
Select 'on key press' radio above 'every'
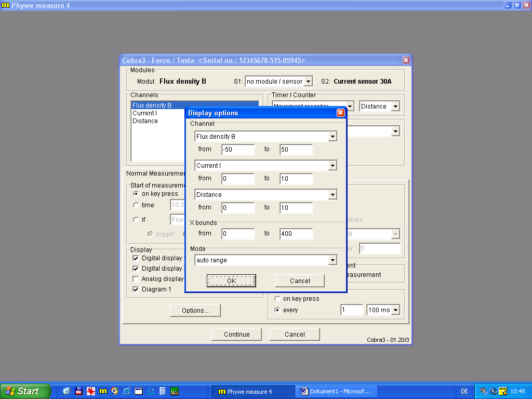coord(277,299)
